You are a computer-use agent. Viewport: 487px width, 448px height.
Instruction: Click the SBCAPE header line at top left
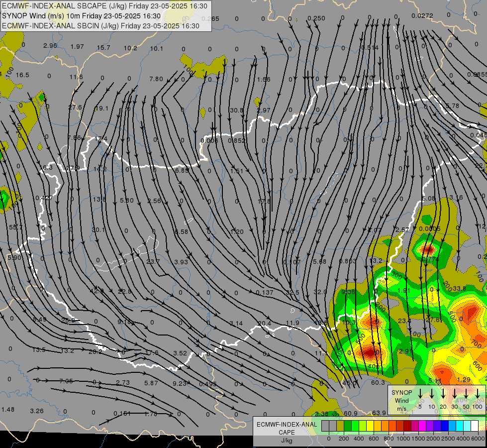coord(104,6)
